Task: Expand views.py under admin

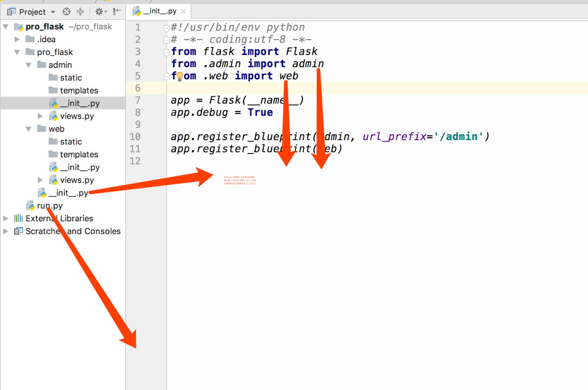Action: [40, 116]
